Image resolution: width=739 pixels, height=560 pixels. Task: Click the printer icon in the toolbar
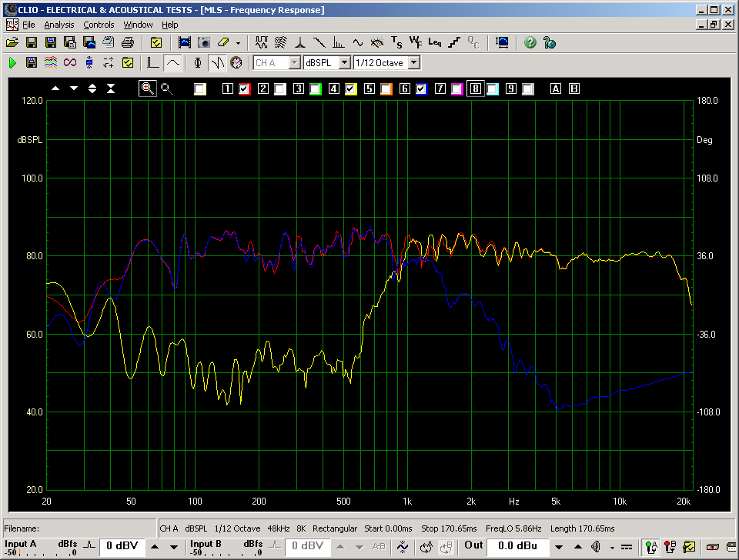[x=127, y=42]
